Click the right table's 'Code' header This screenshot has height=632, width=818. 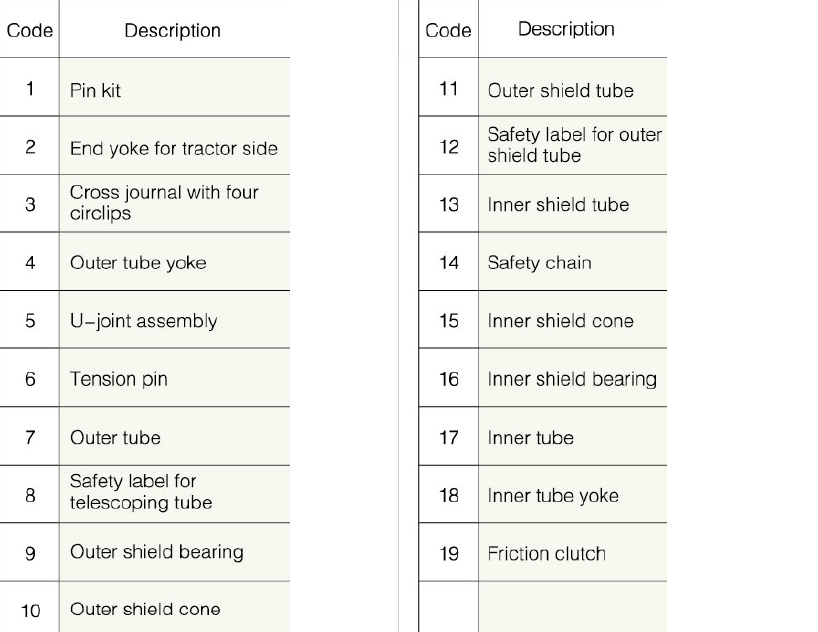tap(448, 31)
